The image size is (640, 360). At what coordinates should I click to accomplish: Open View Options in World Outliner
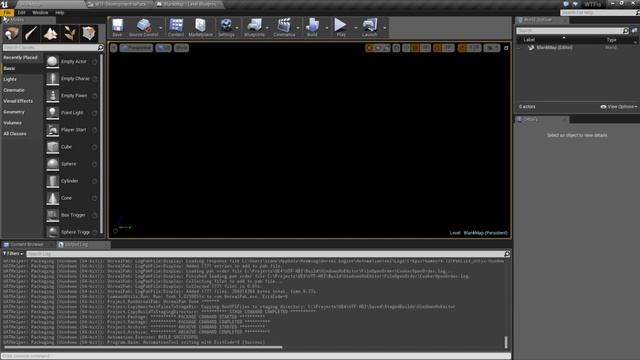click(x=619, y=107)
